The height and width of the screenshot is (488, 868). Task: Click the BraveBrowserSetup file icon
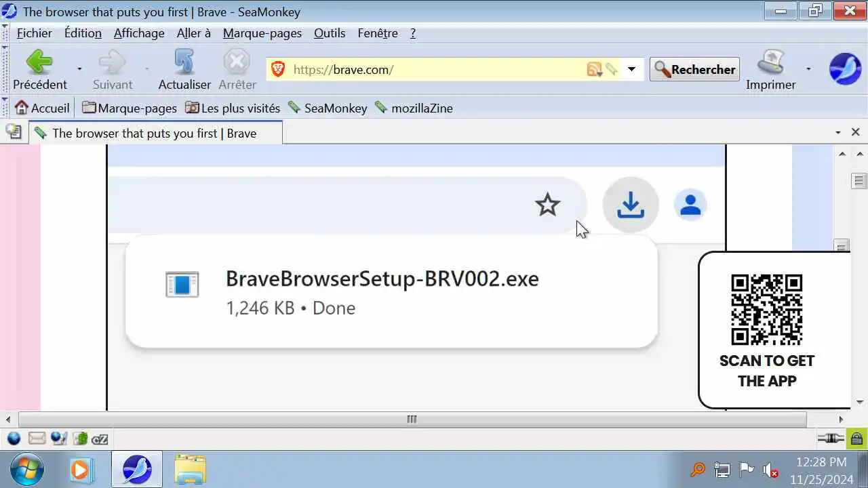tap(182, 285)
